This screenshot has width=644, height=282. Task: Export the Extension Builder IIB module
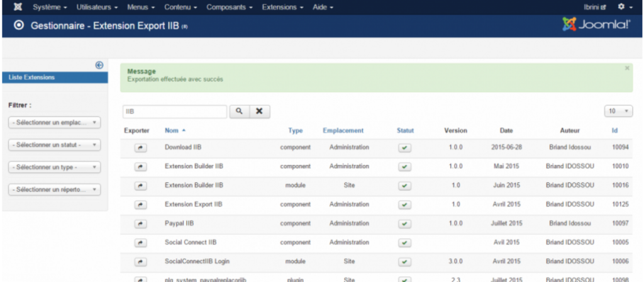click(140, 186)
